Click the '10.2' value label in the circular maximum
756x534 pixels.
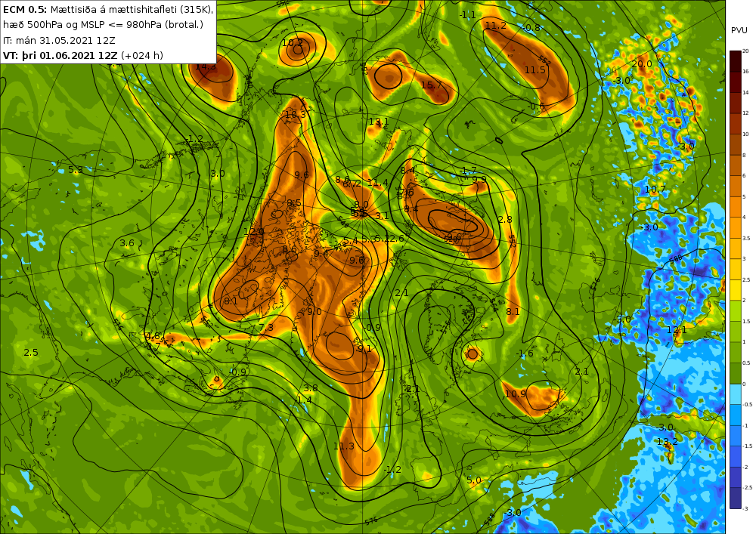(293, 43)
